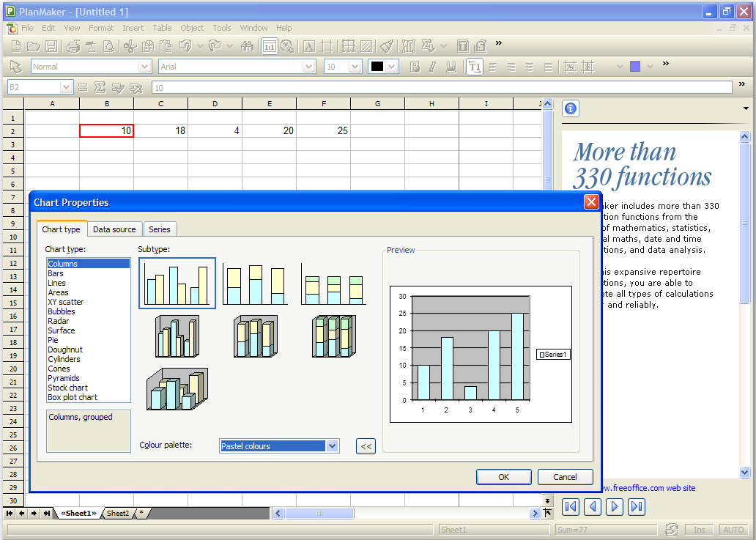The height and width of the screenshot is (540, 756).
Task: Click the PlanMaker document icon beside File menu
Action: (x=12, y=28)
